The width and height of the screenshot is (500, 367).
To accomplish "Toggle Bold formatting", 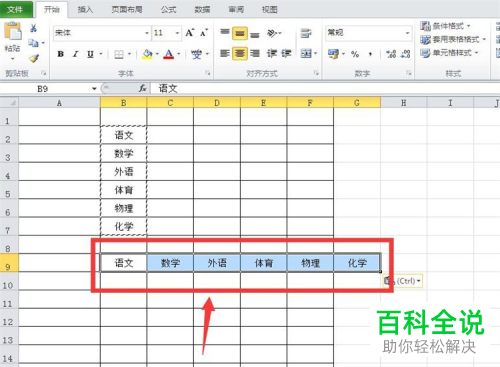I will point(60,54).
